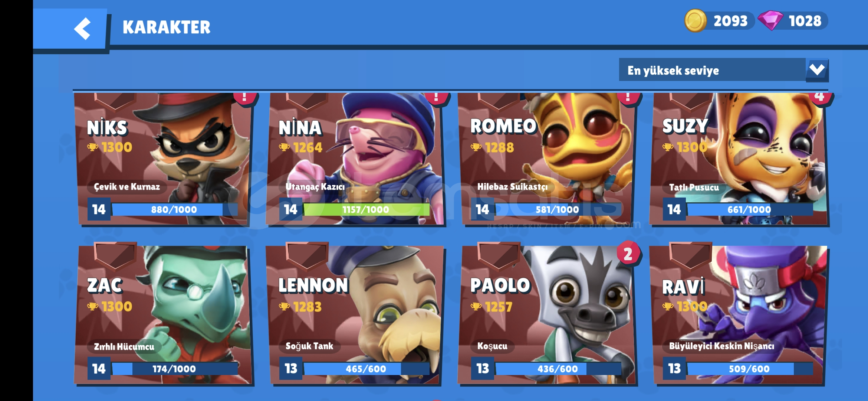Tap the notification badge on Suzy card
This screenshot has width=868, height=401.
click(x=819, y=97)
